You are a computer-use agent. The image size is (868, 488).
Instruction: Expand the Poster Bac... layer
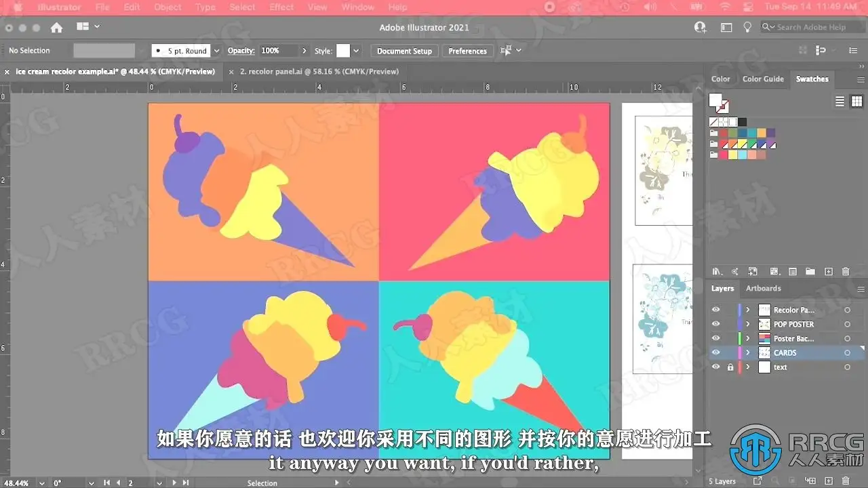click(748, 338)
